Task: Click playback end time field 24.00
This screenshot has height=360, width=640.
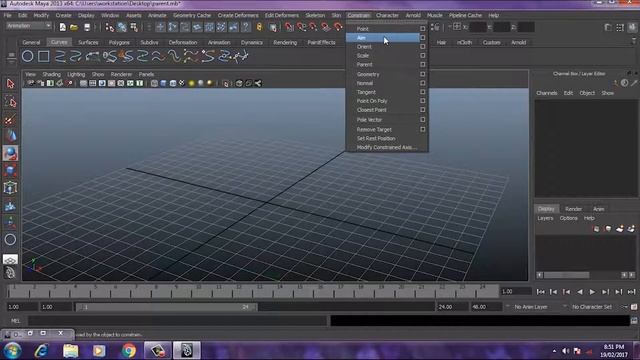Action: point(453,307)
